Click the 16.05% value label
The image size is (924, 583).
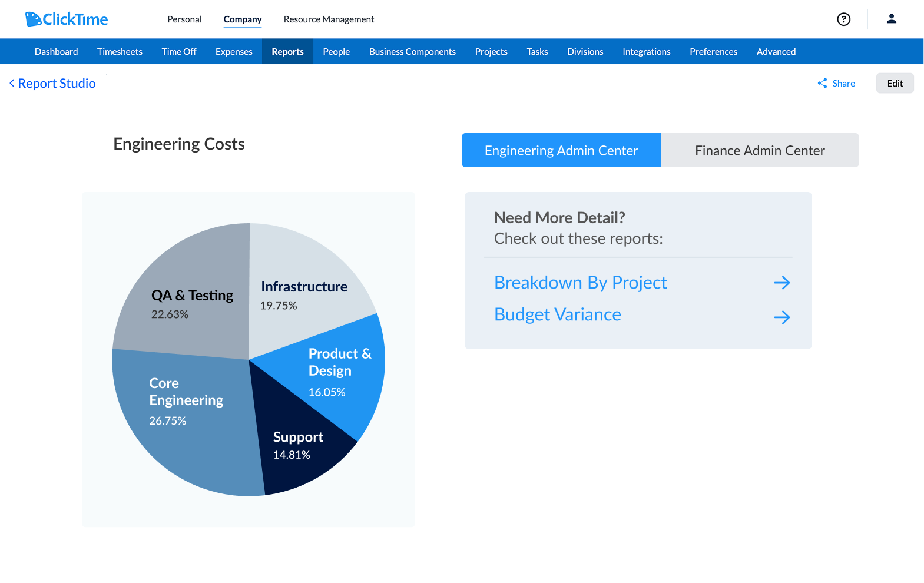(327, 392)
